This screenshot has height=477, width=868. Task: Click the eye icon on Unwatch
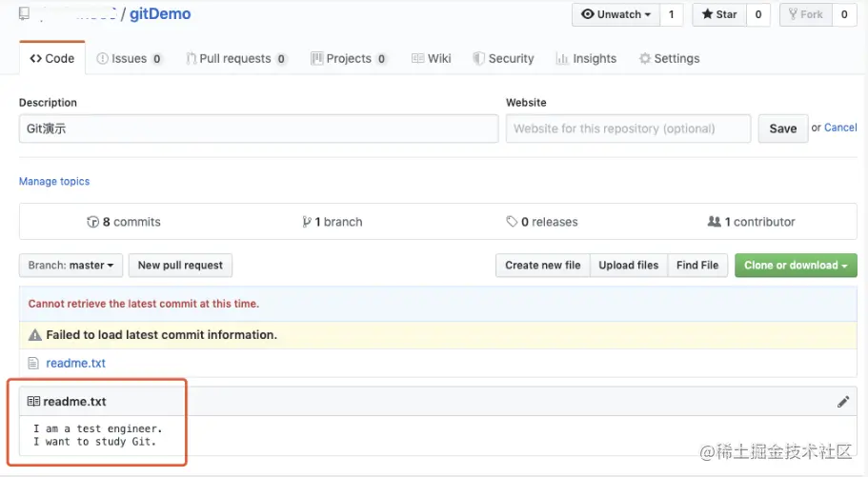[587, 14]
